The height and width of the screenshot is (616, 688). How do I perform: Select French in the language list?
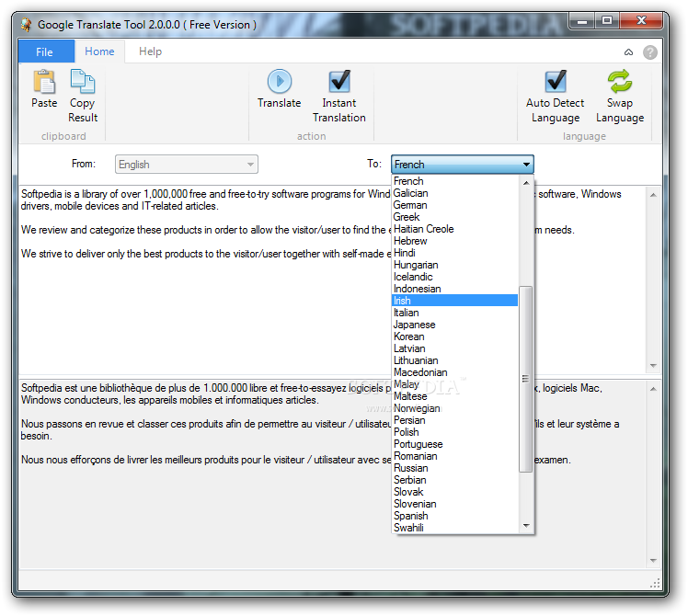point(454,181)
